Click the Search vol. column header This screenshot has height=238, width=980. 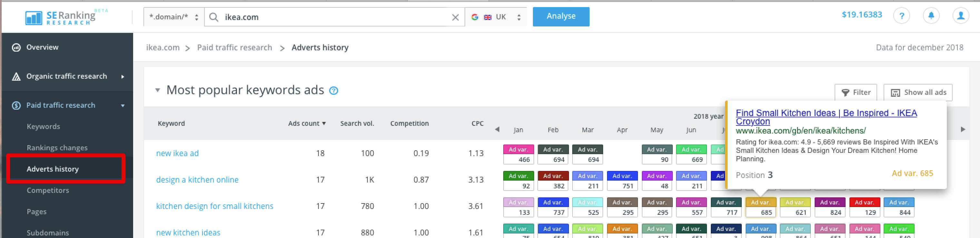(x=357, y=124)
